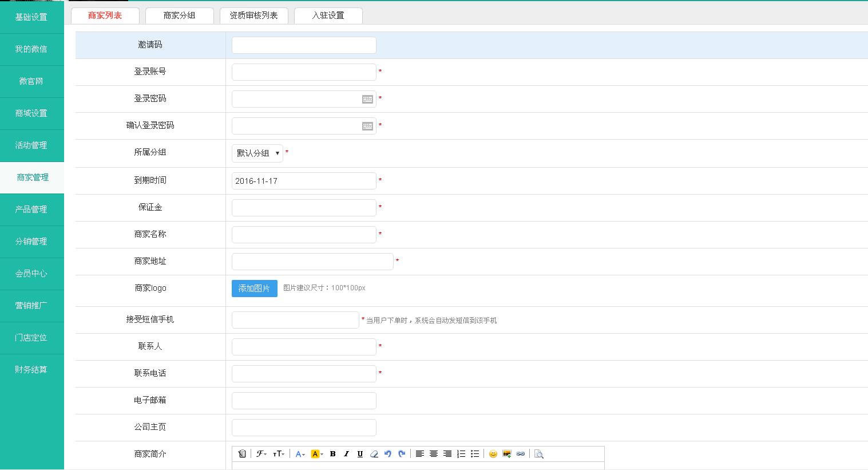Open the 资质审核列表 tab
Screen dimensions: 868x470
tap(253, 15)
